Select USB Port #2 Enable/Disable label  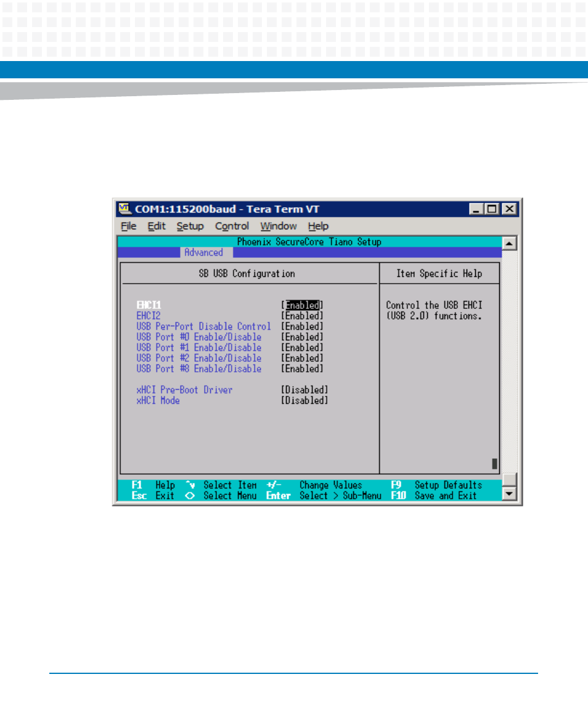(x=199, y=358)
